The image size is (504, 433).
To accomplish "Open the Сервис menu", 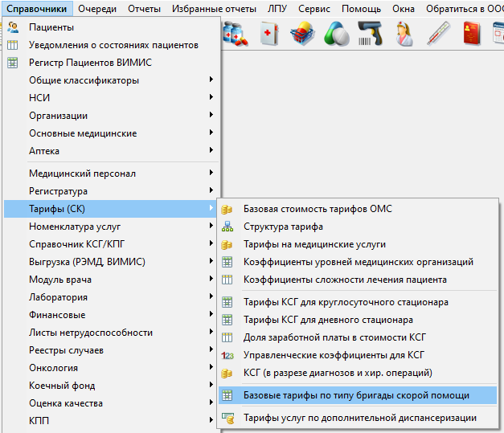I will 313,9.
